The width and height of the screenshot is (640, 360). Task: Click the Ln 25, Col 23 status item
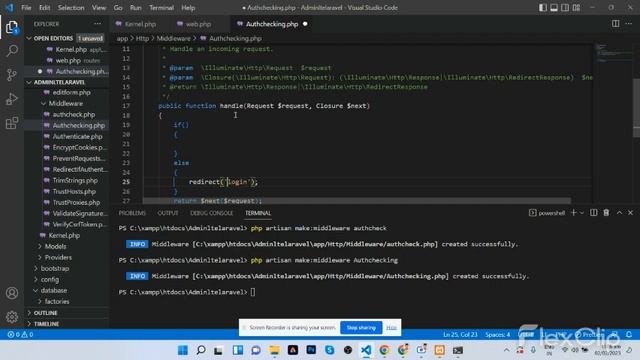tap(460, 334)
